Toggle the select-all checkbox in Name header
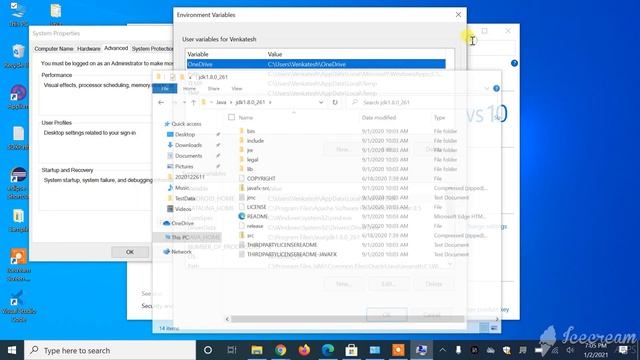The width and height of the screenshot is (640, 360). [x=231, y=118]
